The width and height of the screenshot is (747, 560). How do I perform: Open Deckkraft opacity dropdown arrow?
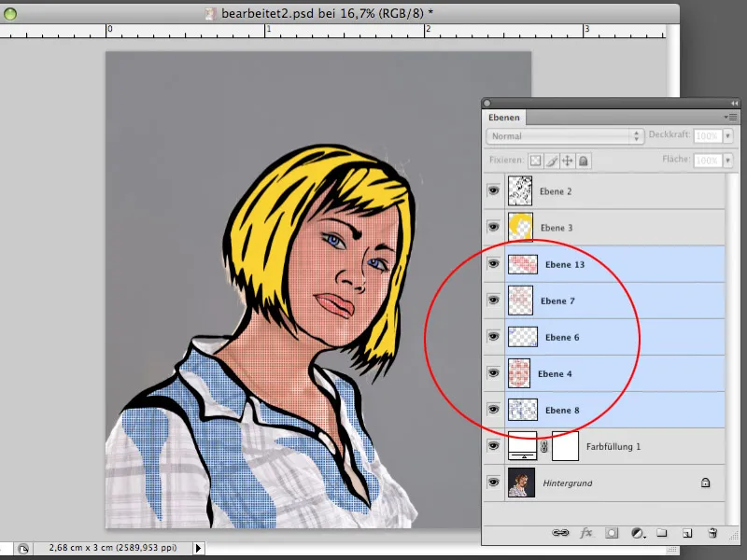[x=728, y=136]
